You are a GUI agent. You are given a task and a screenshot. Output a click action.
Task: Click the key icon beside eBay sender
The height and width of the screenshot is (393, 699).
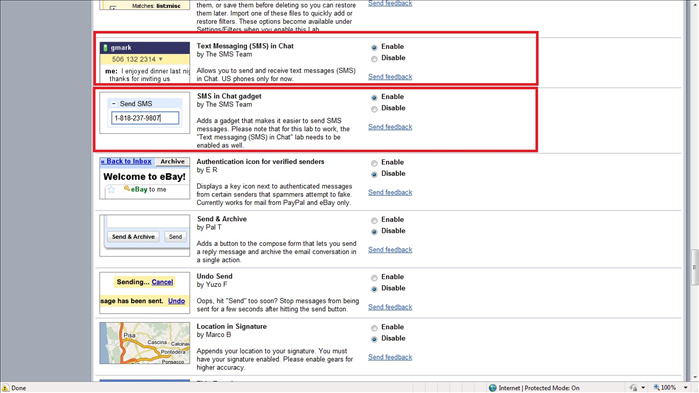(x=127, y=188)
